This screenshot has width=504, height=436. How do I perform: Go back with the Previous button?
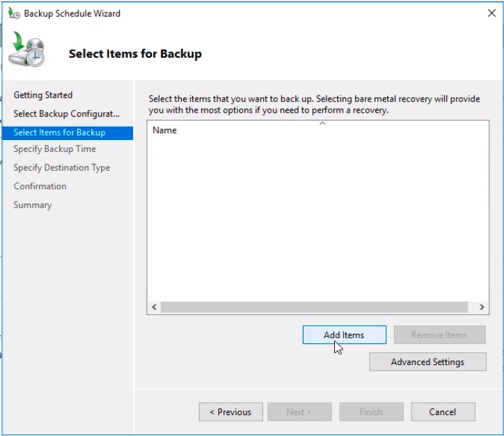coord(230,412)
